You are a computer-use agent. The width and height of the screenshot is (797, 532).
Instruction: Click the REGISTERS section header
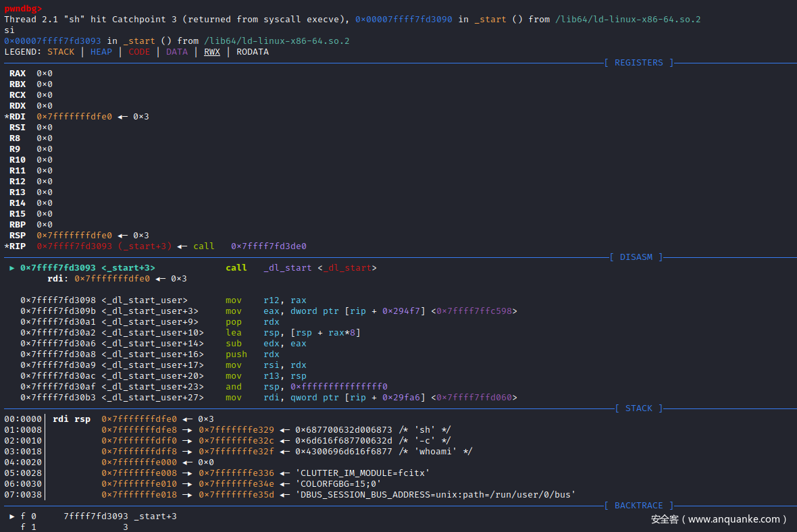click(638, 63)
